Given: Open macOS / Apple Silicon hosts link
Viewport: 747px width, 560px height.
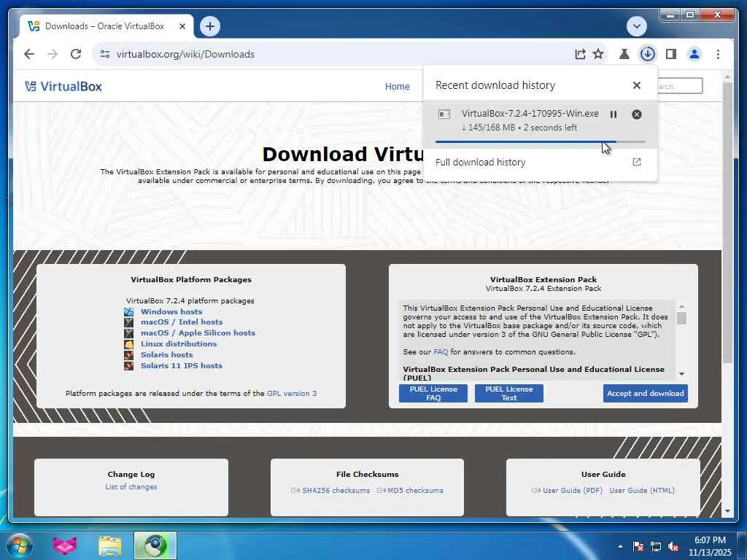Looking at the screenshot, I should click(x=198, y=332).
